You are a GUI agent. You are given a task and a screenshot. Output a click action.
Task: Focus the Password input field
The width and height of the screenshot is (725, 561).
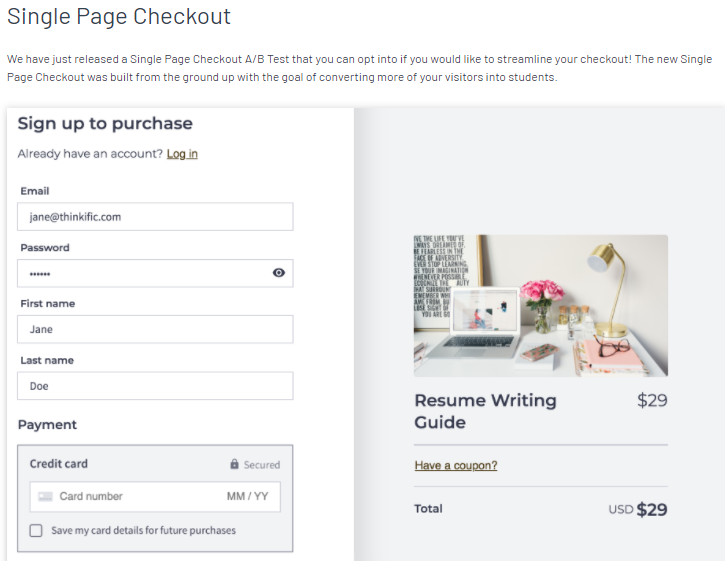coord(155,273)
